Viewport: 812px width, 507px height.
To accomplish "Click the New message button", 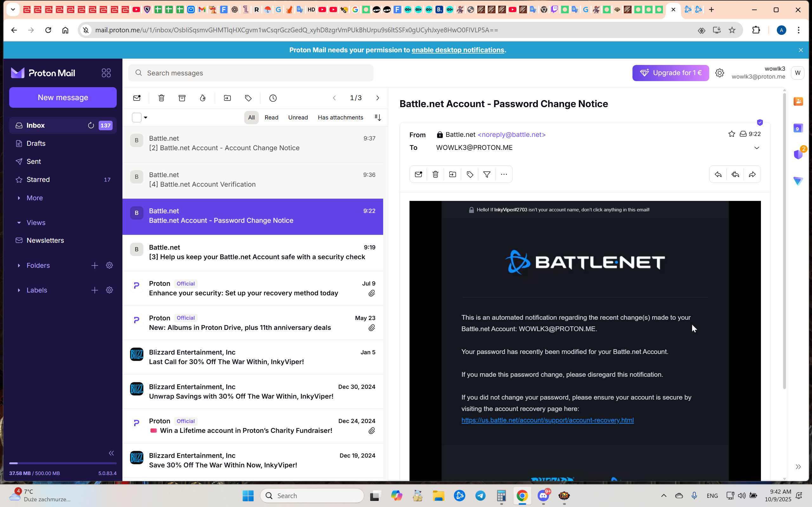I will [63, 97].
